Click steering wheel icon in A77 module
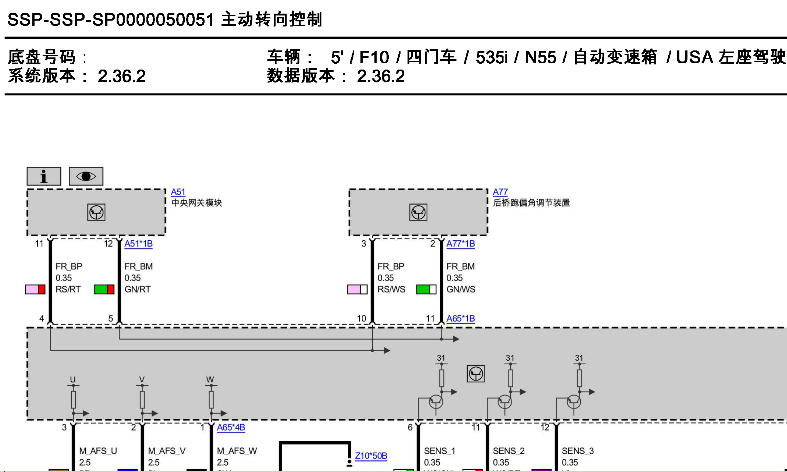Viewport: 787px width, 472px height. [x=418, y=212]
